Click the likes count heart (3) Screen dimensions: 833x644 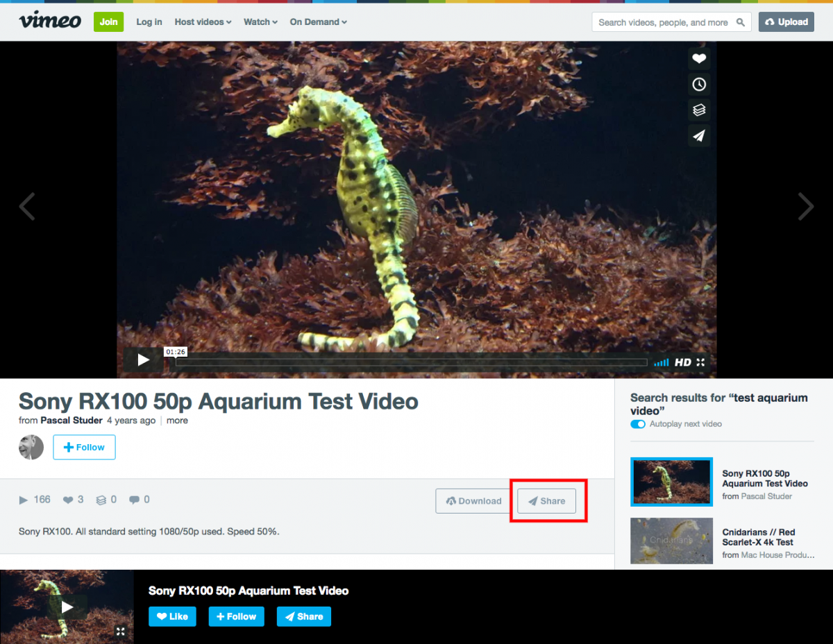(68, 500)
